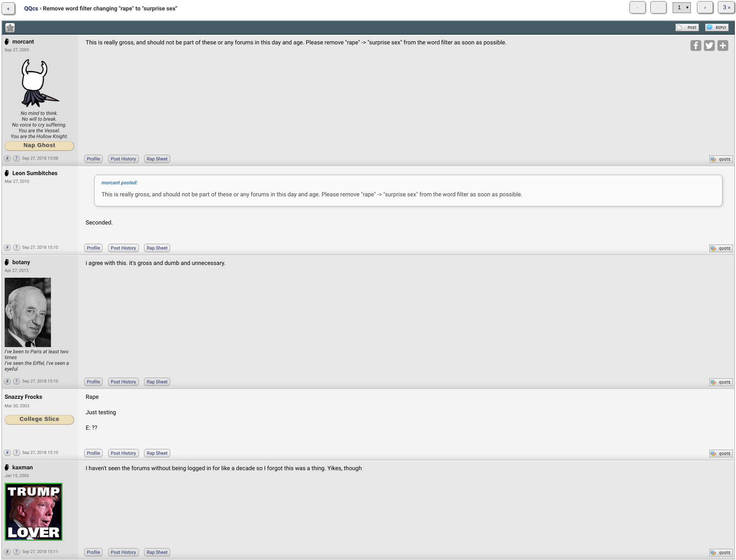View Leon Sumbitches' Rap Sheet
Viewport: 736px width, 560px height.
click(x=157, y=248)
